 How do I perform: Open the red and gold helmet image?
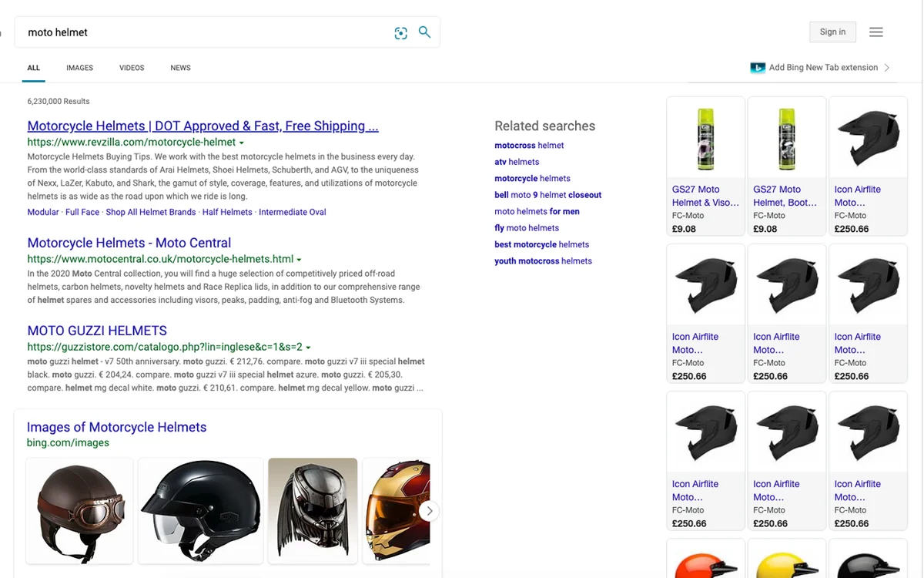397,511
